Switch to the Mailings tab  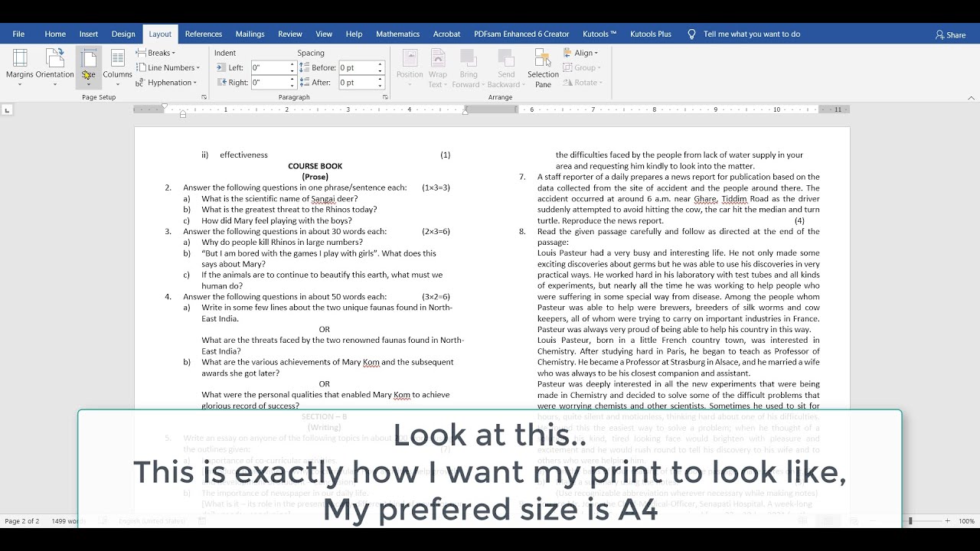pos(250,34)
